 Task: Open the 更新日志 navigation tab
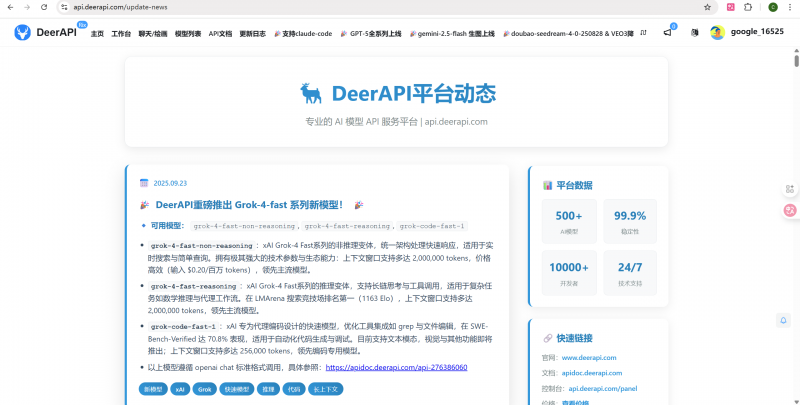point(252,33)
